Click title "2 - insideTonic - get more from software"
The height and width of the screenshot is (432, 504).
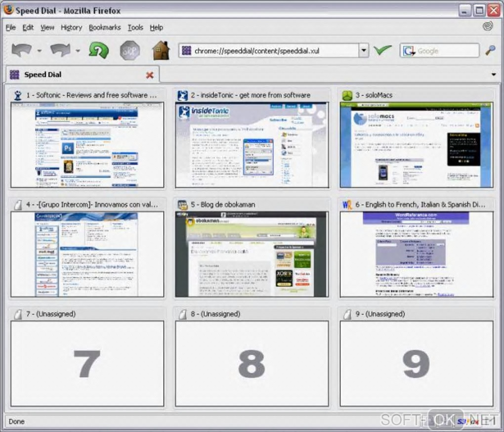pyautogui.click(x=251, y=95)
